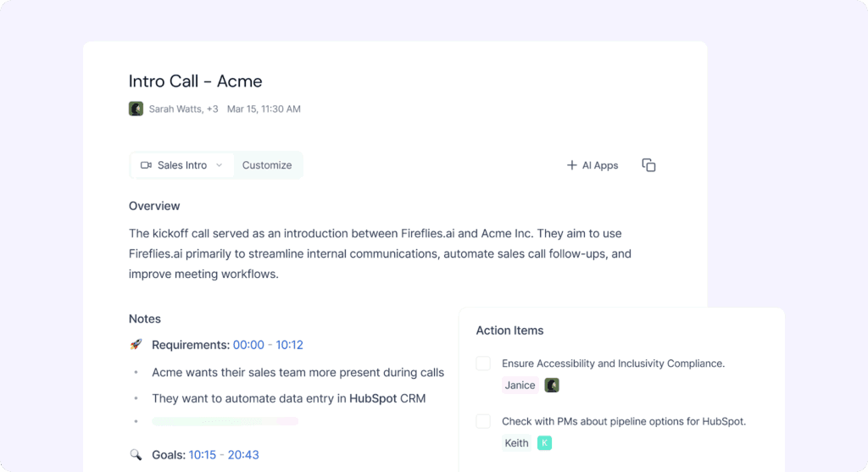
Task: Jump to timestamp 20:43 in Goals
Action: (243, 455)
